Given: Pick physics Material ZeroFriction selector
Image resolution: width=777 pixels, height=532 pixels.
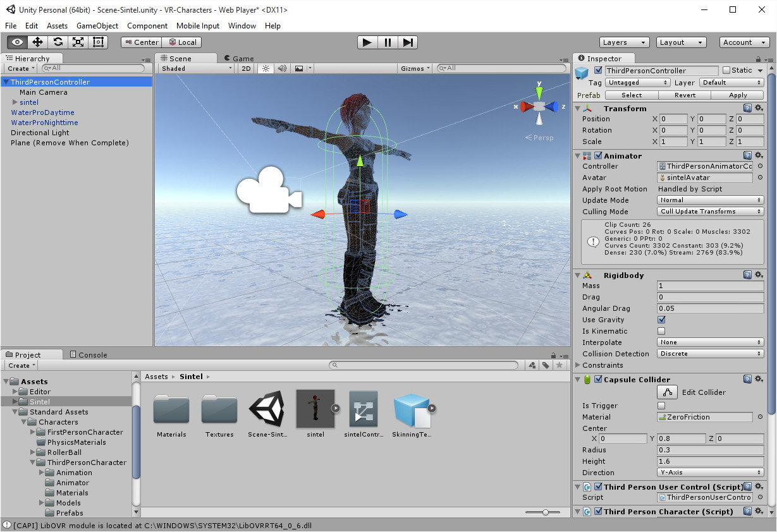Looking at the screenshot, I should click(x=760, y=417).
